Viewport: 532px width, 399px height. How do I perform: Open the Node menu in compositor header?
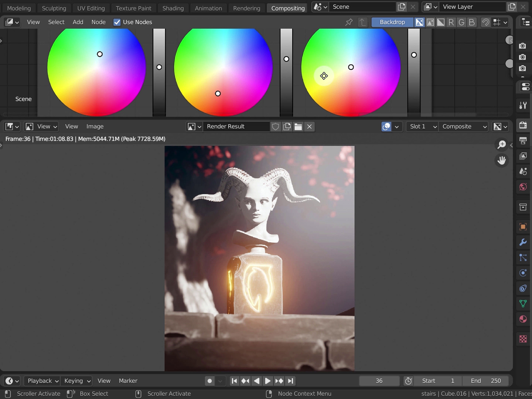pos(98,22)
